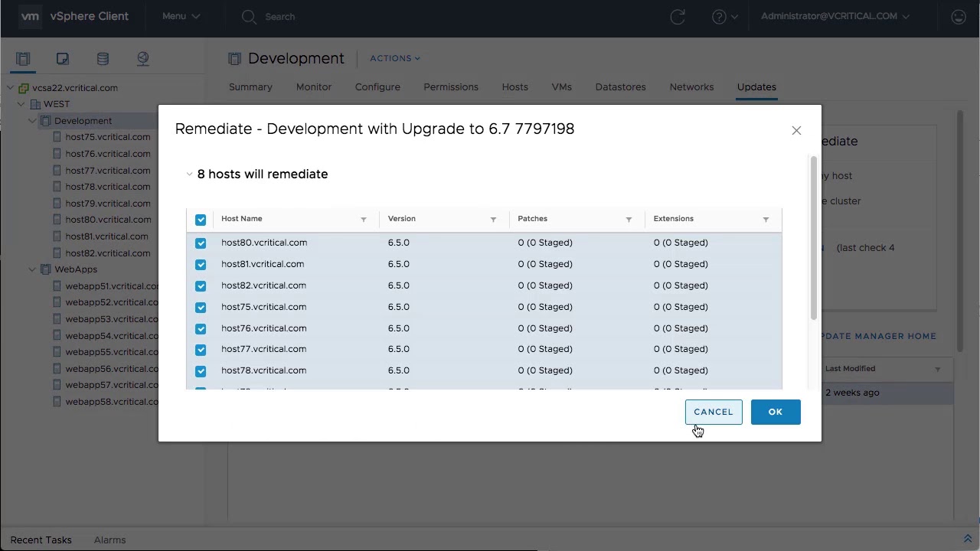Cancel the remediate dialog
Screen dimensions: 980x551
coord(713,412)
